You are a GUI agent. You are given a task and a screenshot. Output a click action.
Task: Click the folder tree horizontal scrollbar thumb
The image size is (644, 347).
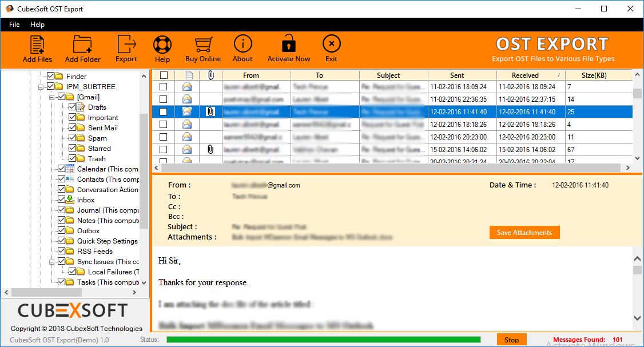coord(46,292)
